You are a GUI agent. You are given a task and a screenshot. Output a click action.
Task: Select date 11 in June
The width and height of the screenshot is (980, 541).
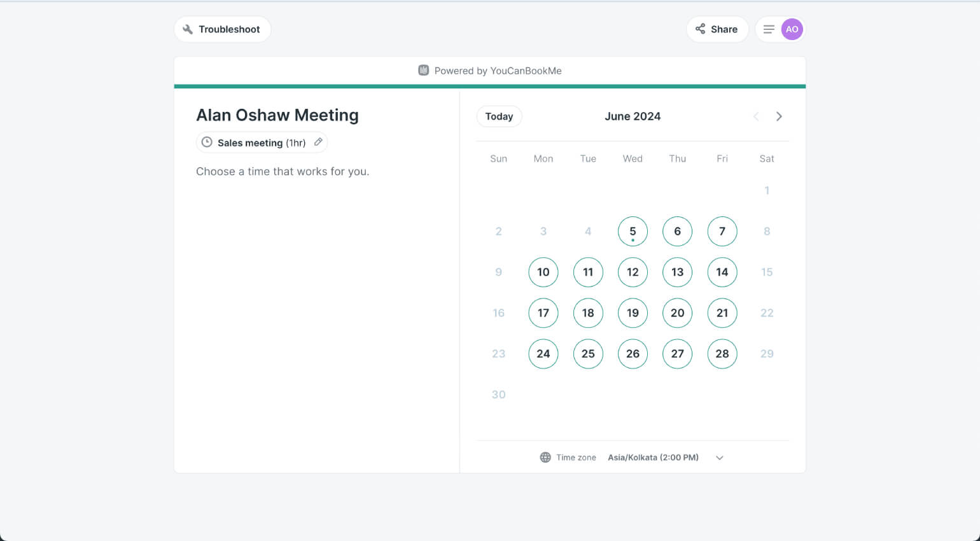coord(588,272)
